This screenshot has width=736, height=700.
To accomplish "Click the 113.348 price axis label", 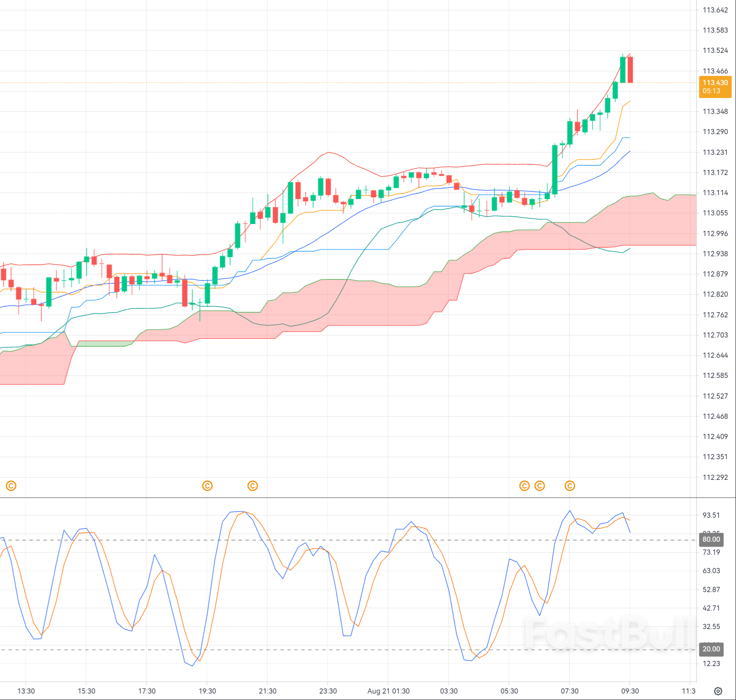I will pos(715,111).
